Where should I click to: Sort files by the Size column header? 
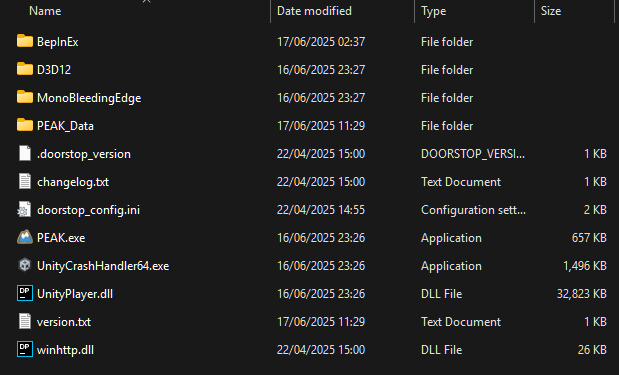(551, 11)
